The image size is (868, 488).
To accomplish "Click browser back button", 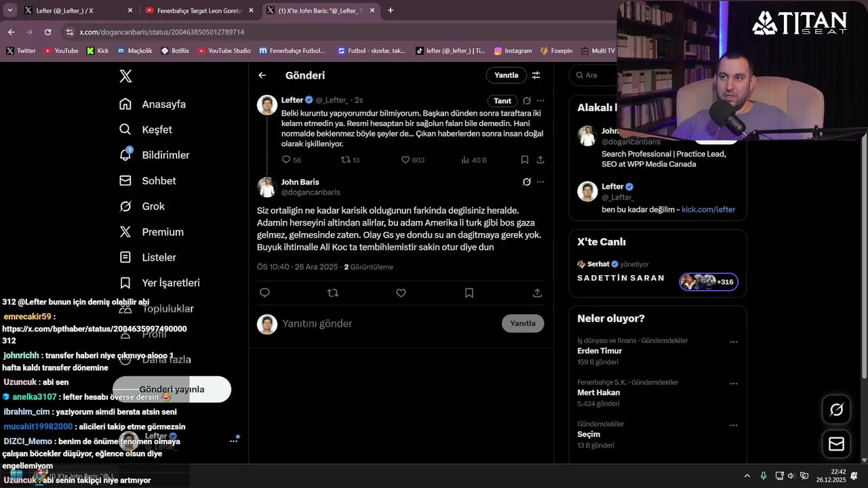I will click(x=11, y=32).
